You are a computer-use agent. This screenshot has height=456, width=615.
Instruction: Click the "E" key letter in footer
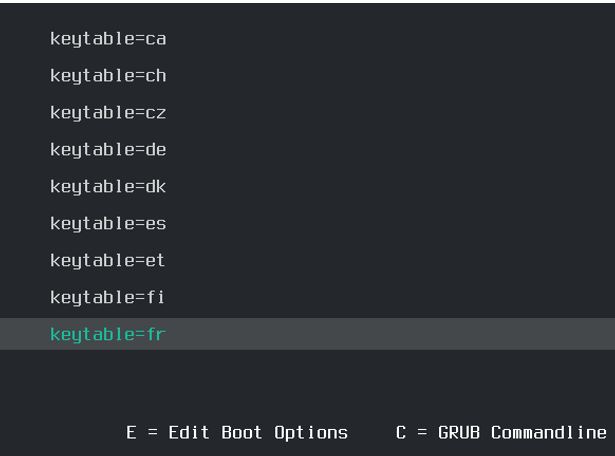(131, 433)
